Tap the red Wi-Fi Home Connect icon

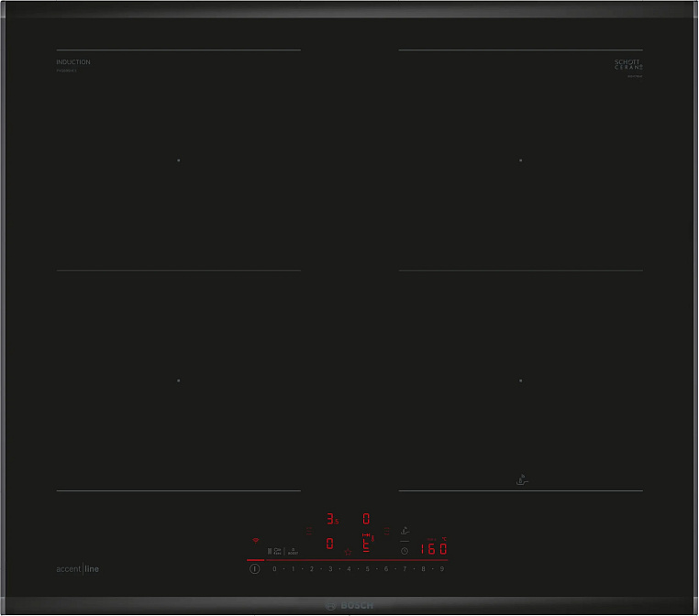point(255,540)
